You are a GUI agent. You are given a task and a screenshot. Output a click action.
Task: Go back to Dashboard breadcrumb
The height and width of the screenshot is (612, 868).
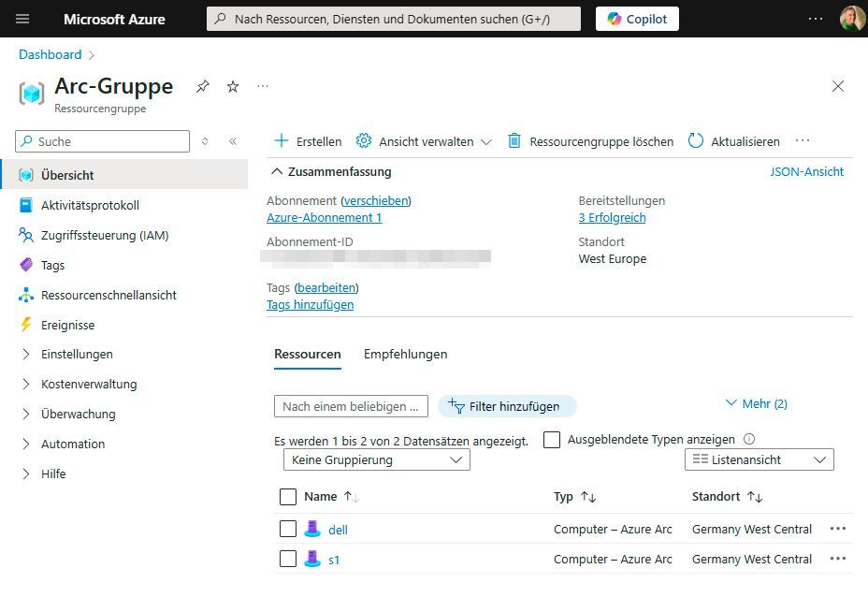(x=50, y=54)
